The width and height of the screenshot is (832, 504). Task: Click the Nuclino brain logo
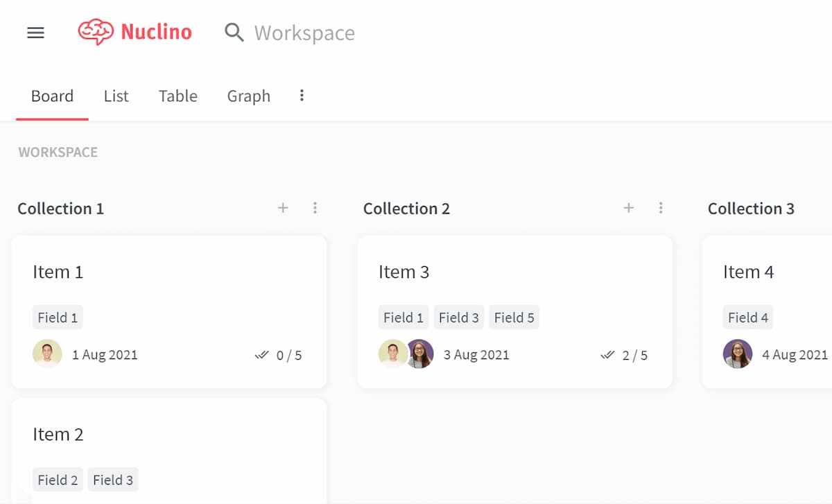pyautogui.click(x=96, y=33)
